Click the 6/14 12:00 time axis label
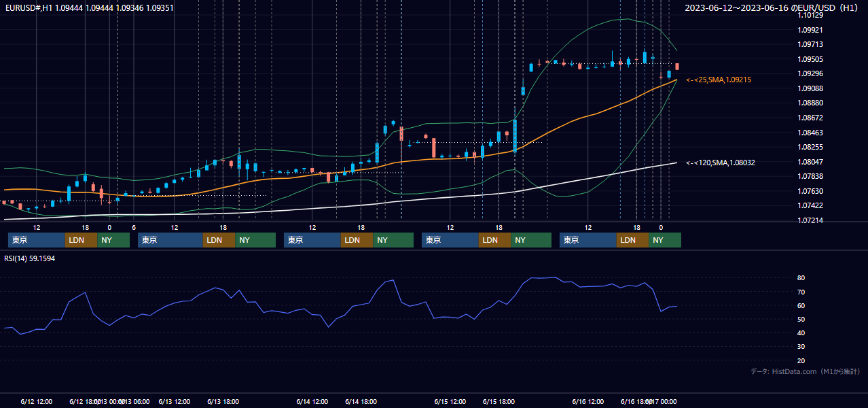 click(x=312, y=402)
